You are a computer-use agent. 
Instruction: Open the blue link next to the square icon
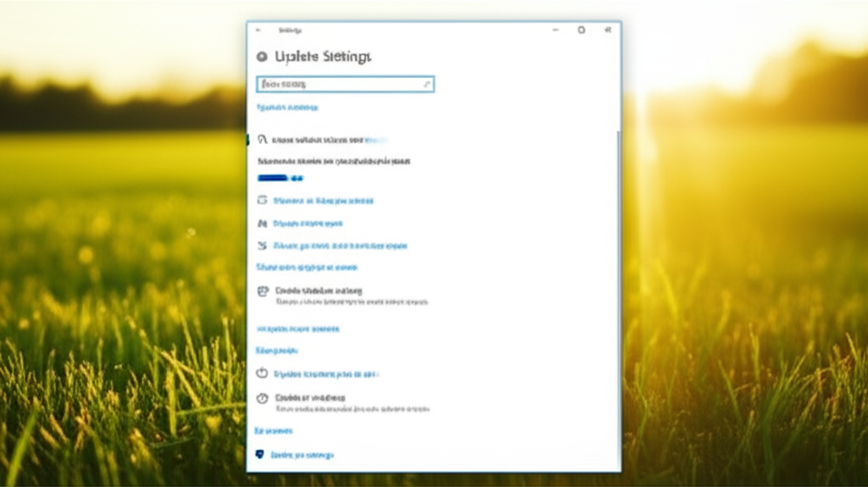323,201
